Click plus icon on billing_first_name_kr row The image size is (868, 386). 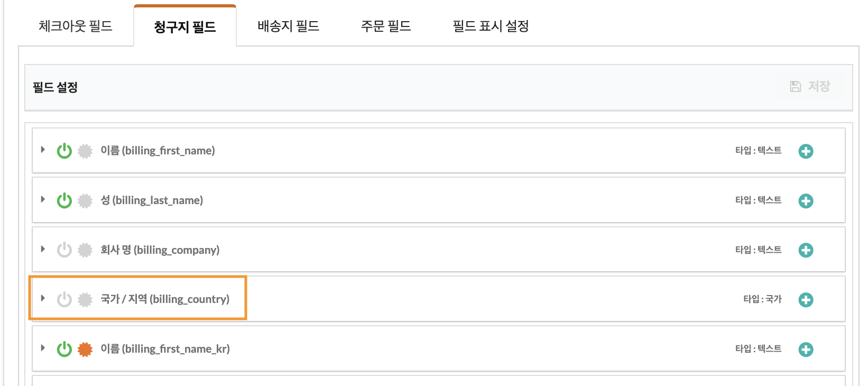click(806, 350)
